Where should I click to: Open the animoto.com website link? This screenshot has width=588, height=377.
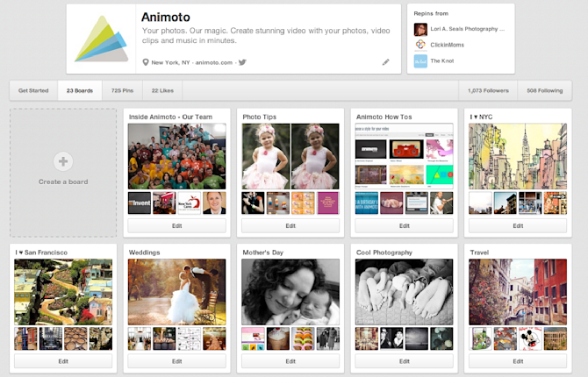pos(214,62)
